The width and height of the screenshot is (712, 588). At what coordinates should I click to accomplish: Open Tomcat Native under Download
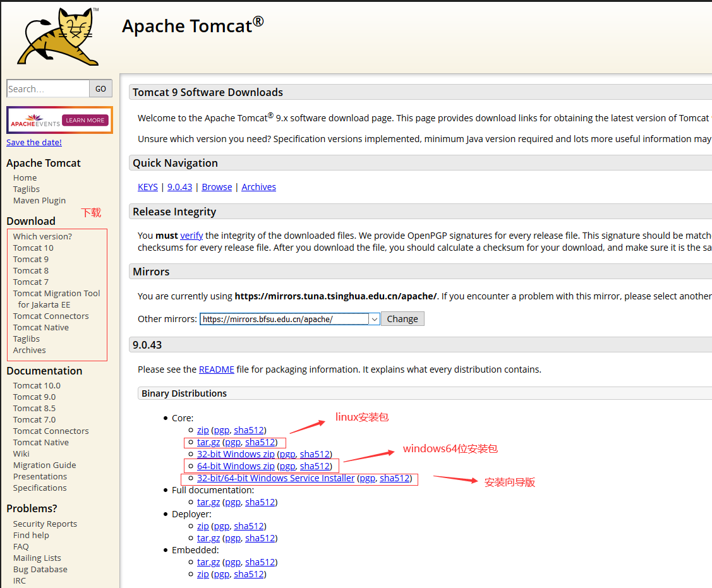click(41, 327)
